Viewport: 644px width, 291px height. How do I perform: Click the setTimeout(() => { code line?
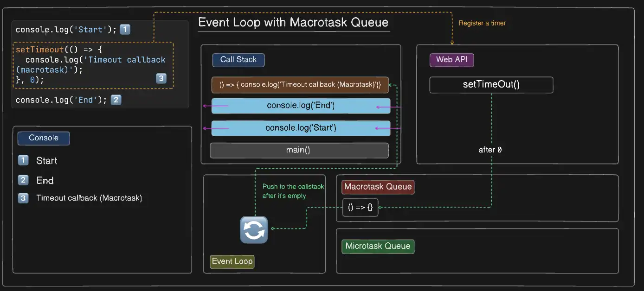pos(59,50)
